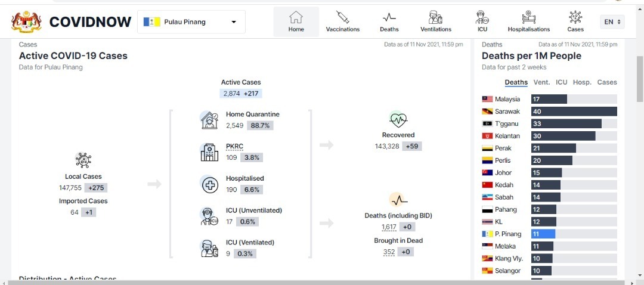Click the KL row label
The width and height of the screenshot is (644, 285).
499,222
